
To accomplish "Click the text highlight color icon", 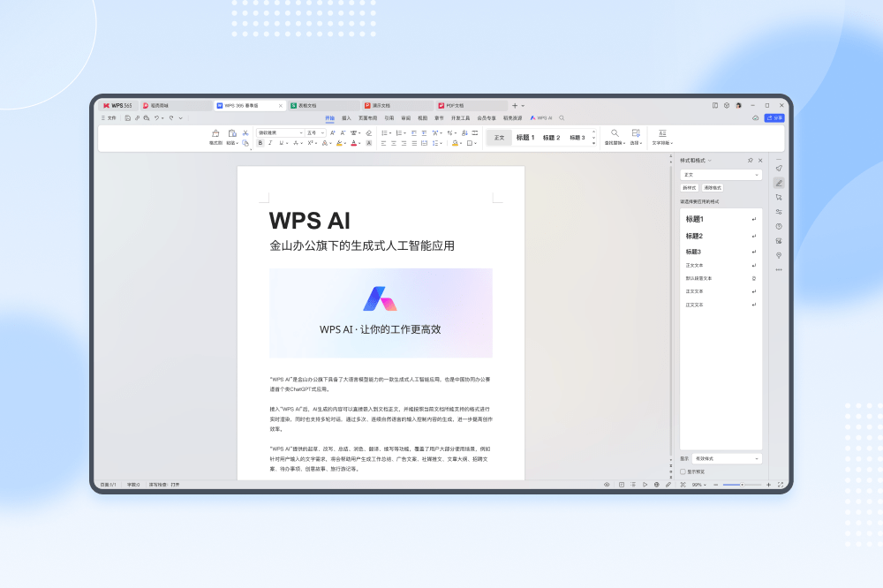I will (339, 143).
